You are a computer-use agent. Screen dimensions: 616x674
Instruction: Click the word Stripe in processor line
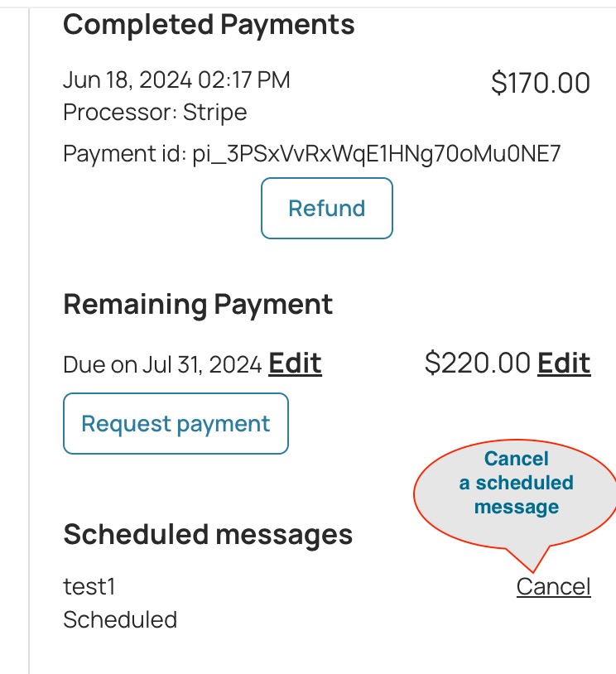coord(214,112)
